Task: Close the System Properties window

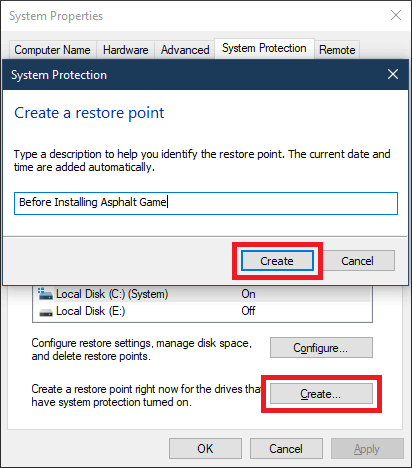Action: click(396, 15)
